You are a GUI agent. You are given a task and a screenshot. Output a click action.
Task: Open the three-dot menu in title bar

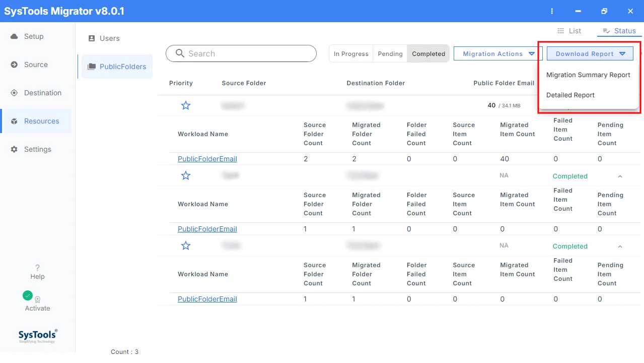552,11
